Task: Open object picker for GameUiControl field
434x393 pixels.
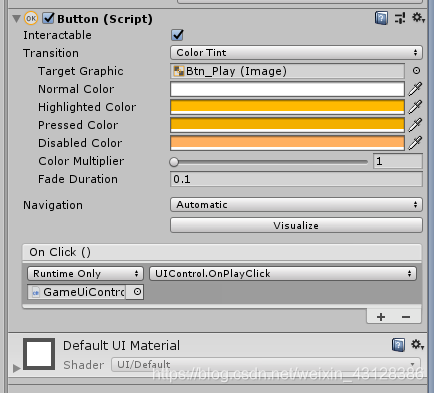Action: click(137, 292)
